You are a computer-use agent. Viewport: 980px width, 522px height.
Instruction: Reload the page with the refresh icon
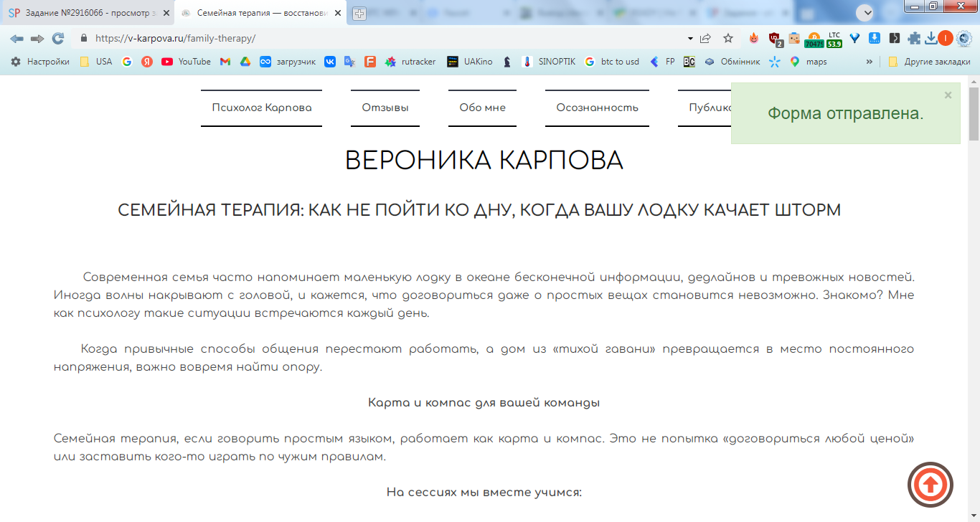coord(58,38)
